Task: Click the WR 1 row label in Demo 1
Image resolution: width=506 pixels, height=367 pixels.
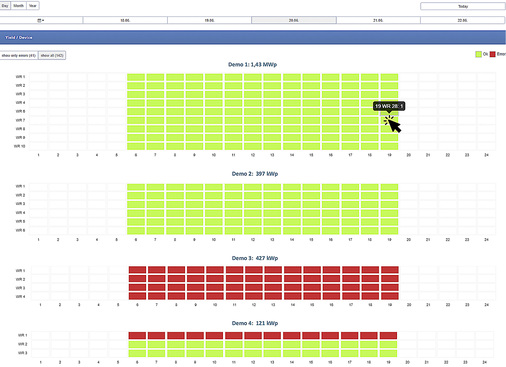Action: (x=21, y=77)
